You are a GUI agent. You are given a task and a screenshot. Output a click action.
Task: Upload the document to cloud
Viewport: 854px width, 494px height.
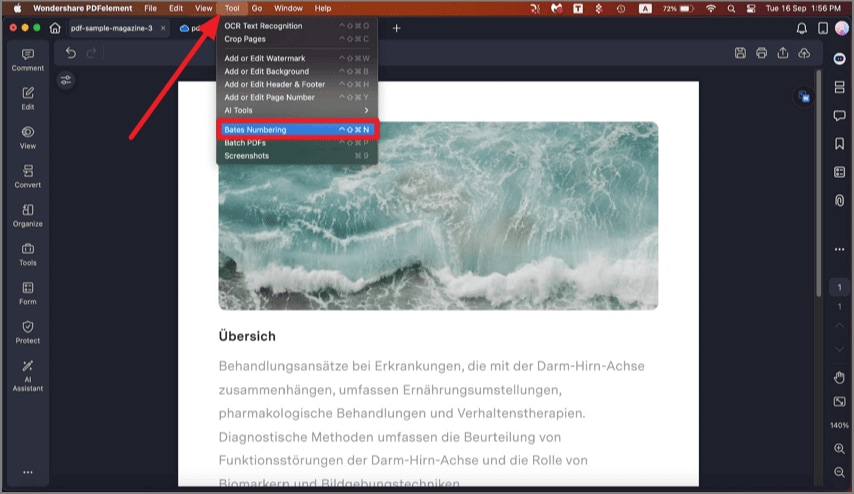(804, 53)
